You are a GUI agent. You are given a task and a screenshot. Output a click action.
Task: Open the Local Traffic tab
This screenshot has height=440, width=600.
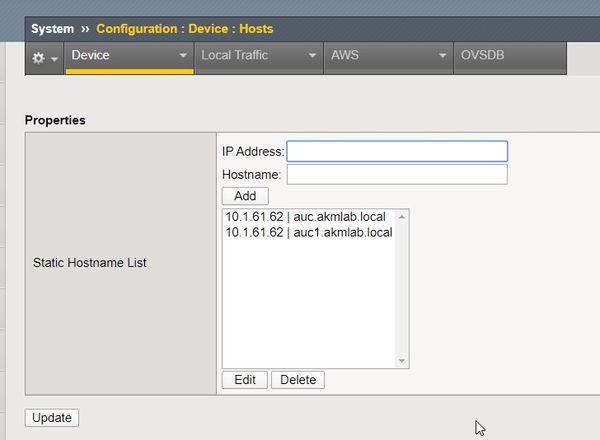click(234, 56)
